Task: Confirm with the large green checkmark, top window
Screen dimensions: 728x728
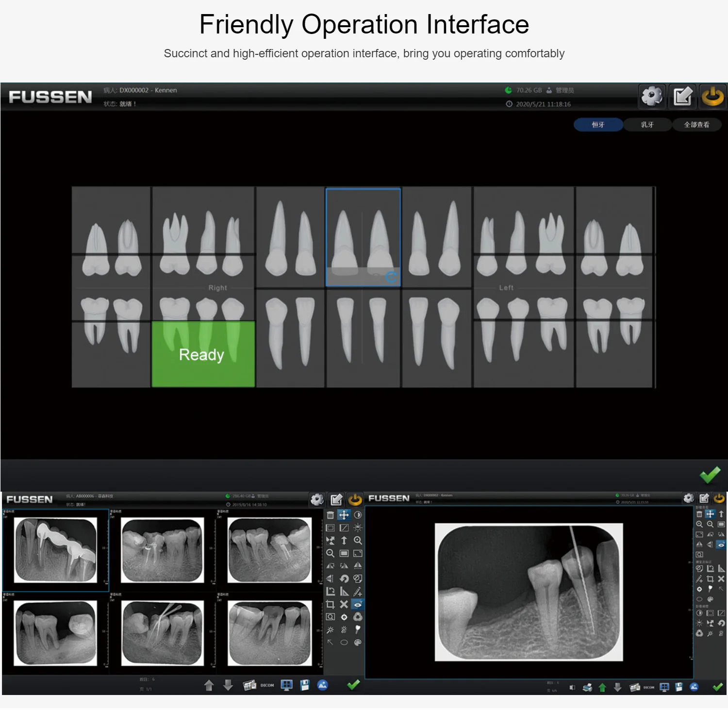Action: pyautogui.click(x=710, y=475)
